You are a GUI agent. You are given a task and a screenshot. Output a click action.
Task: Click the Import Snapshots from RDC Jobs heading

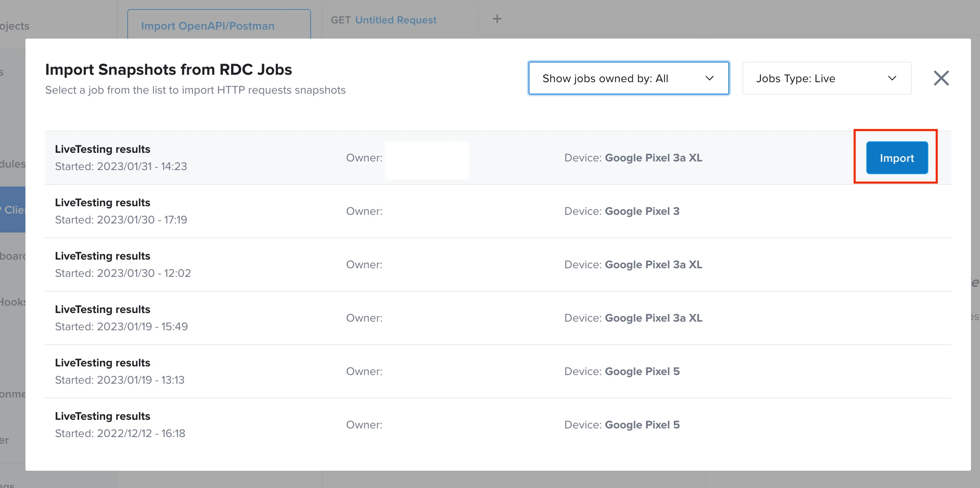coord(168,69)
